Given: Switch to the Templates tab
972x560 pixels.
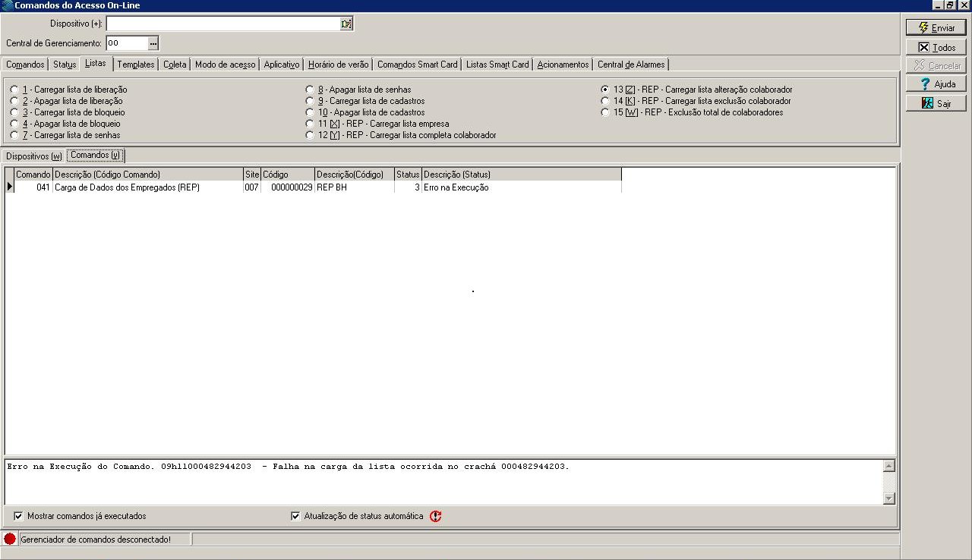Looking at the screenshot, I should pos(136,64).
